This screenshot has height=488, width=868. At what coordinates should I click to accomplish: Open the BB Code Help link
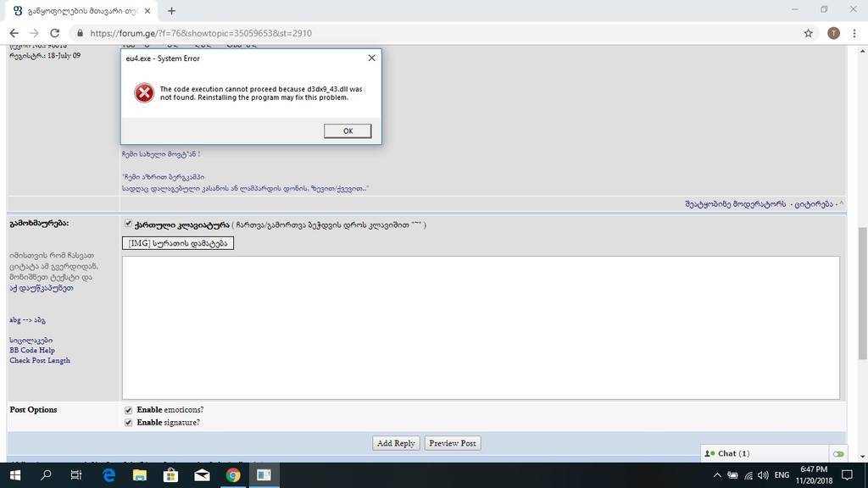click(x=34, y=350)
